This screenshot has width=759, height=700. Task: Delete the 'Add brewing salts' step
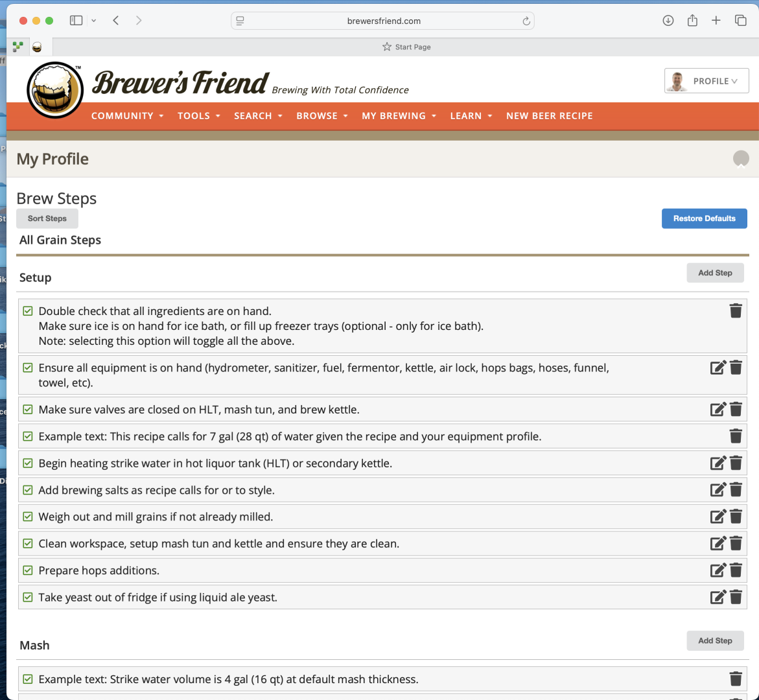736,490
